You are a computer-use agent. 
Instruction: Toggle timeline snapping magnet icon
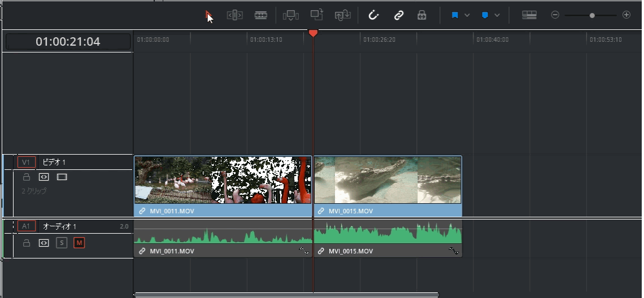point(373,15)
